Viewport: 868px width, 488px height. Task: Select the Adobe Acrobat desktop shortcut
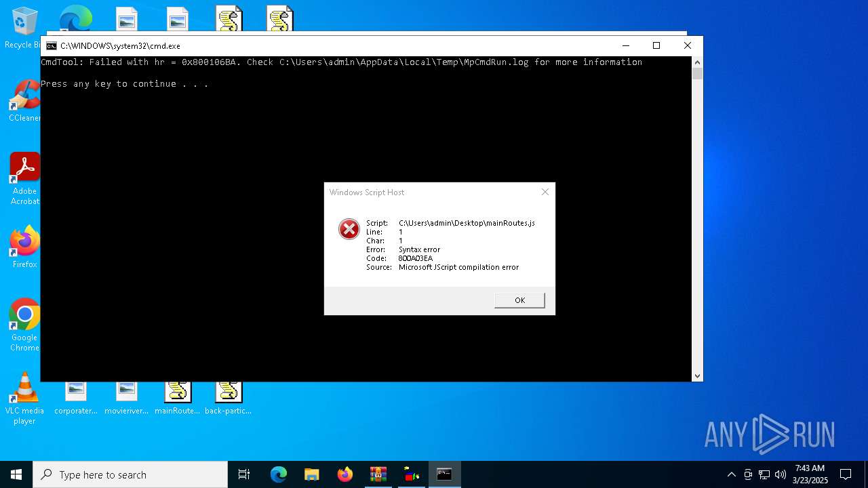[24, 178]
